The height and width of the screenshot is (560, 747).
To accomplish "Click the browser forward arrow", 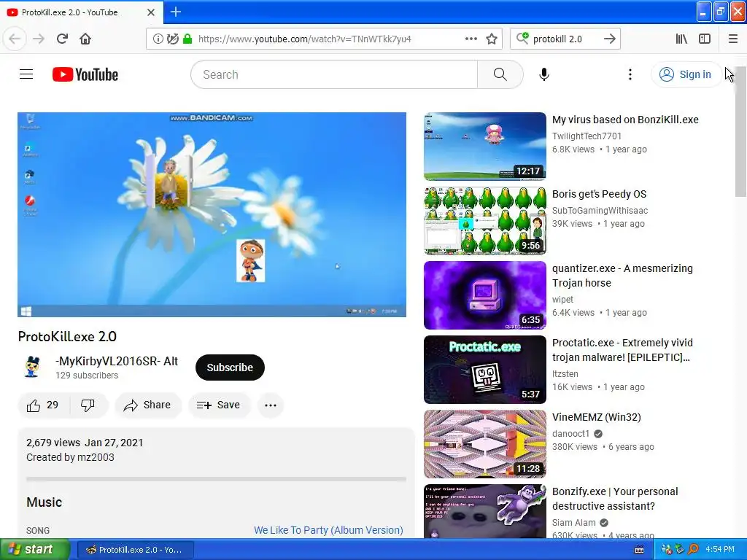I will tap(39, 39).
